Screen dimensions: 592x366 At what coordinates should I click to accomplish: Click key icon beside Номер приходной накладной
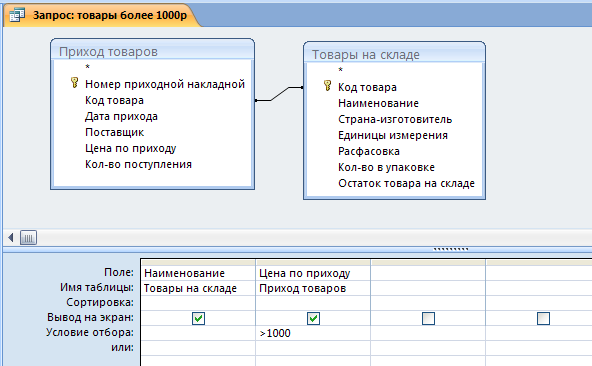[x=75, y=83]
